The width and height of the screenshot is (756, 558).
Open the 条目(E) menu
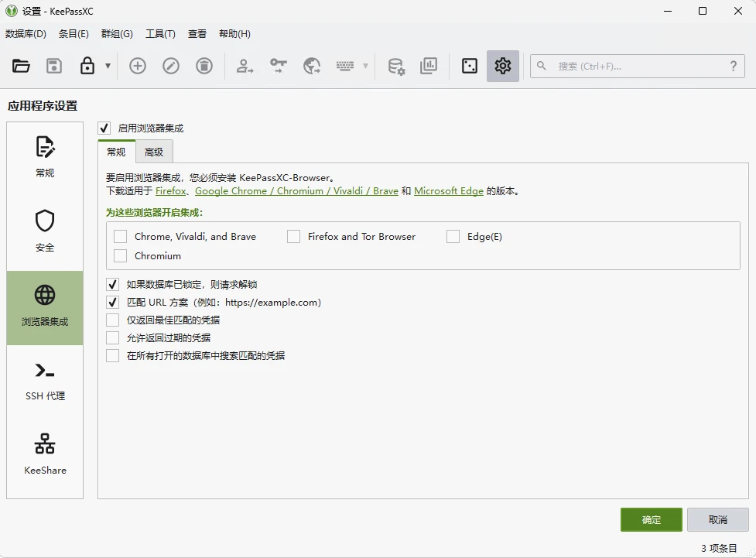(x=74, y=34)
